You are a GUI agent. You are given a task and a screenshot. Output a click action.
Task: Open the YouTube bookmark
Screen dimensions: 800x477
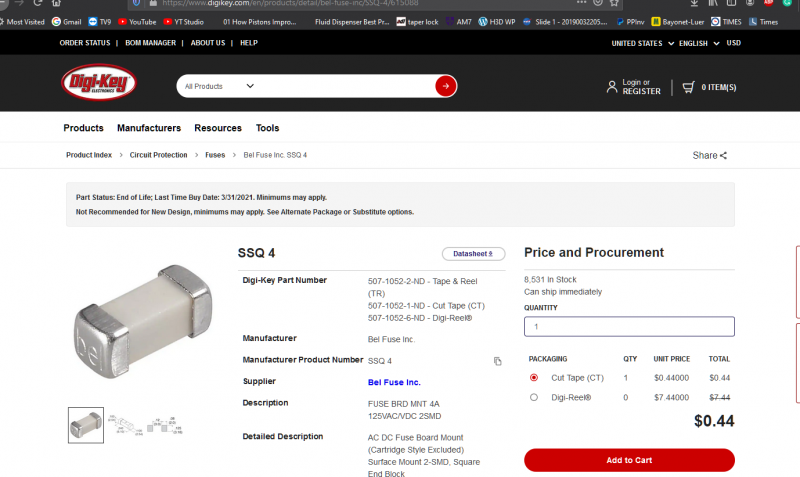[136, 21]
